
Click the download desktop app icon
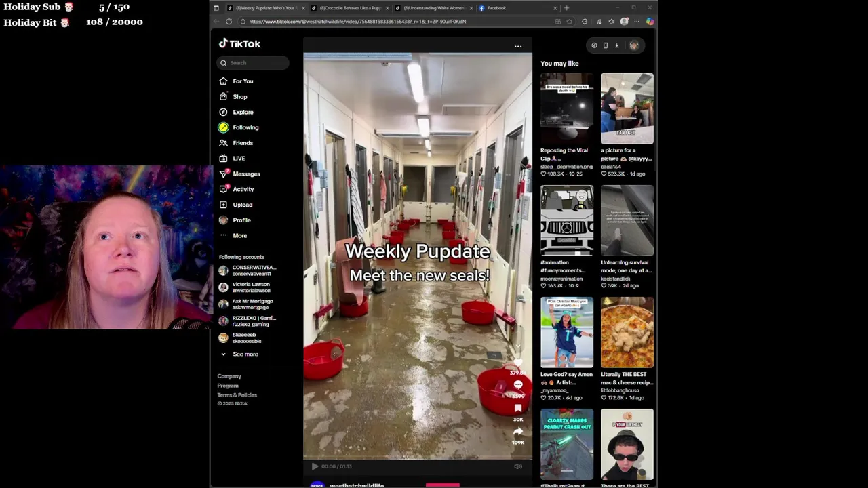coord(616,45)
